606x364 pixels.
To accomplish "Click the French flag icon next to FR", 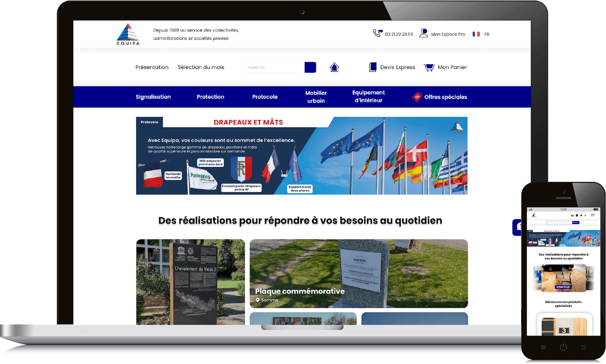I will [476, 34].
